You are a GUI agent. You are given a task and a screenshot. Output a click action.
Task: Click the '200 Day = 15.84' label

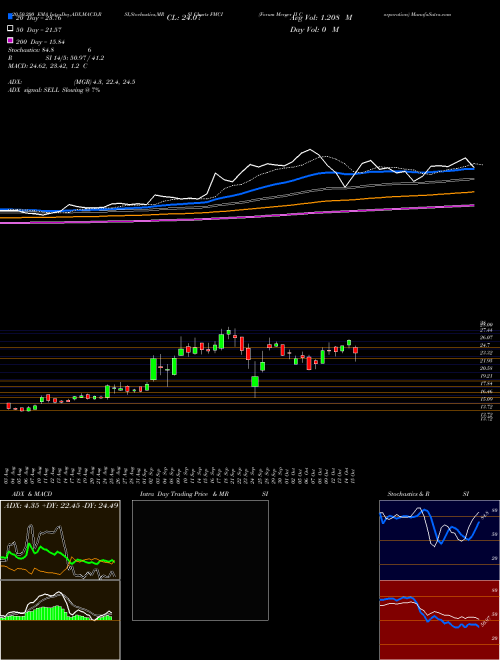point(40,41)
